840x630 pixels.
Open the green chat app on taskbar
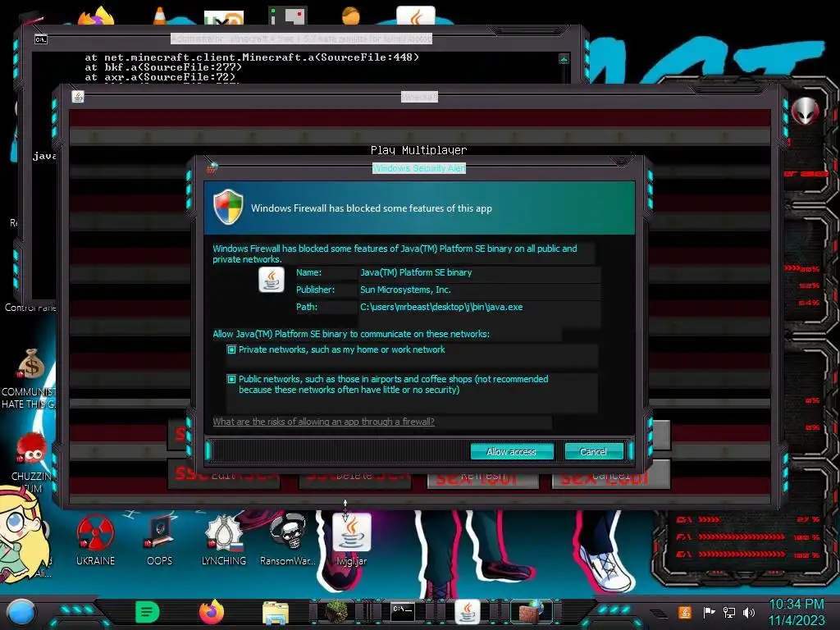coord(148,612)
